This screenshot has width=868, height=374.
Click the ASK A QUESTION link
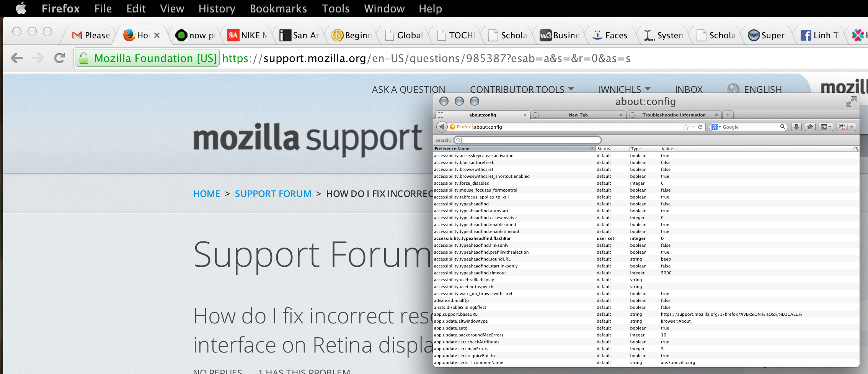click(x=408, y=89)
